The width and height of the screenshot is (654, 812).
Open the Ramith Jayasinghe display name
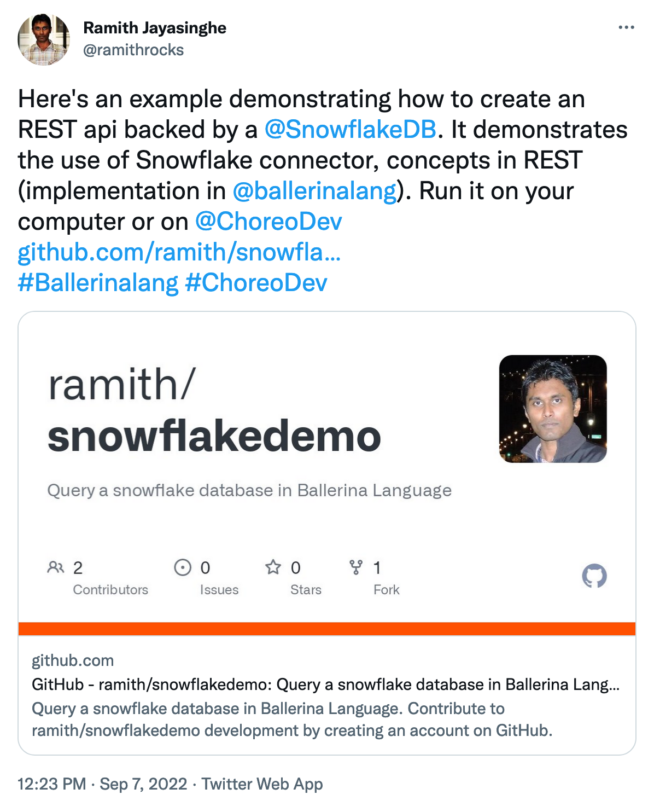pyautogui.click(x=155, y=28)
